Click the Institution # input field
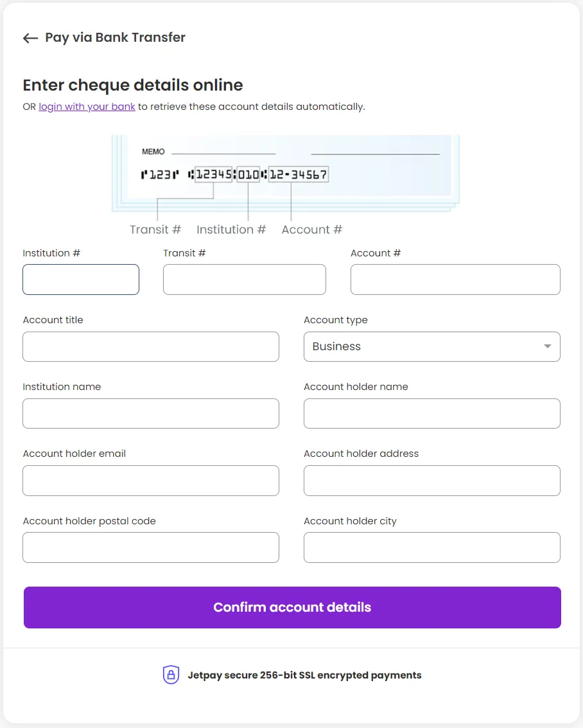Screen dimensions: 583x728 point(81,279)
